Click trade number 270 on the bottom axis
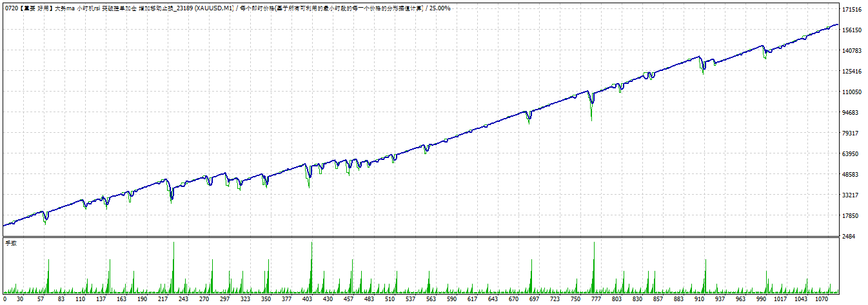Viewport: 868px width, 305px height. (x=204, y=299)
